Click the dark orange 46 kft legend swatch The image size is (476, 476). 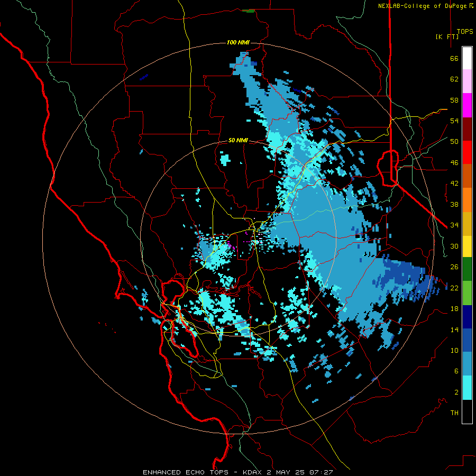pyautogui.click(x=467, y=176)
